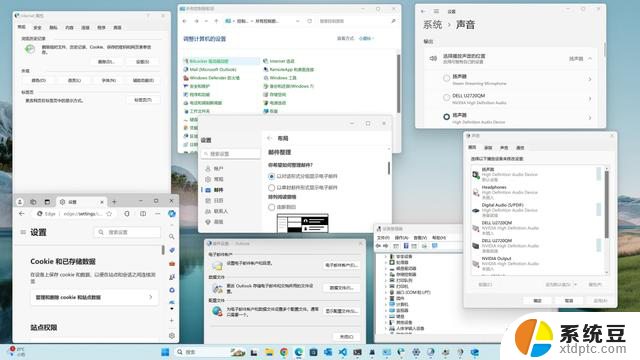Image resolution: width=640 pixels, height=360 pixels.
Task: Select High Definition Audio Device speaker radio
Action: 447,117
